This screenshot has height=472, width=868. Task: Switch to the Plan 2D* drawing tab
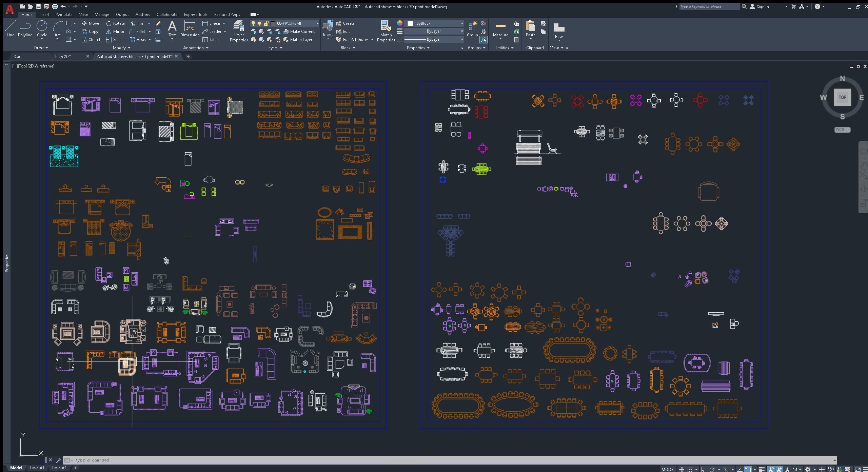63,57
